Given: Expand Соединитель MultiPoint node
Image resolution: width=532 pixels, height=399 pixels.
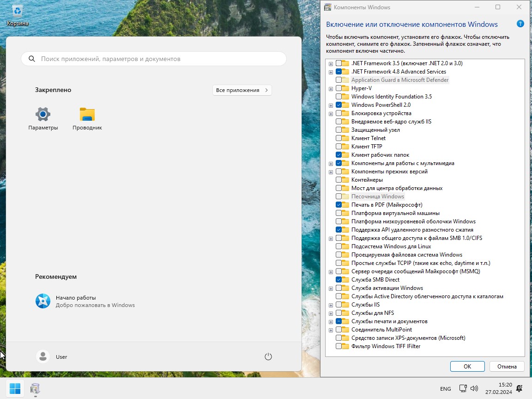Looking at the screenshot, I should [331, 330].
